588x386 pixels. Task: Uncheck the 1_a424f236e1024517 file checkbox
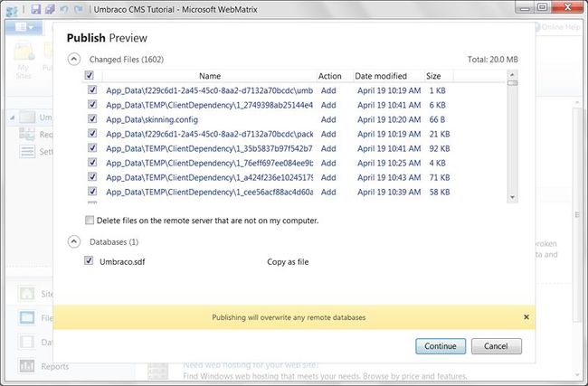click(92, 177)
